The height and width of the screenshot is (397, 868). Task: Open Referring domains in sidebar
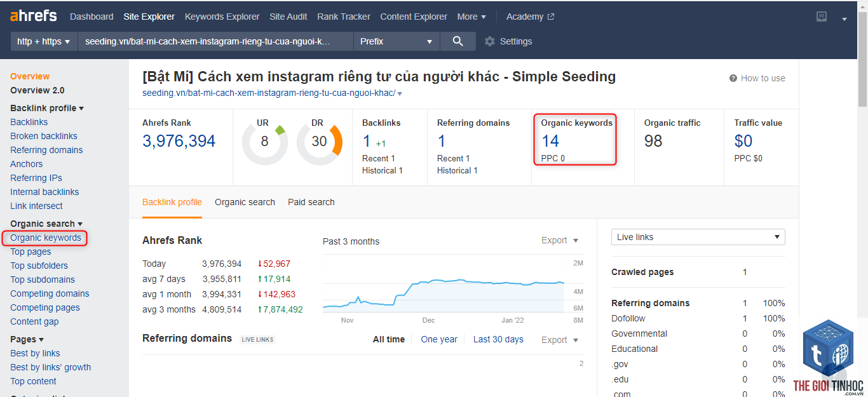pos(46,150)
